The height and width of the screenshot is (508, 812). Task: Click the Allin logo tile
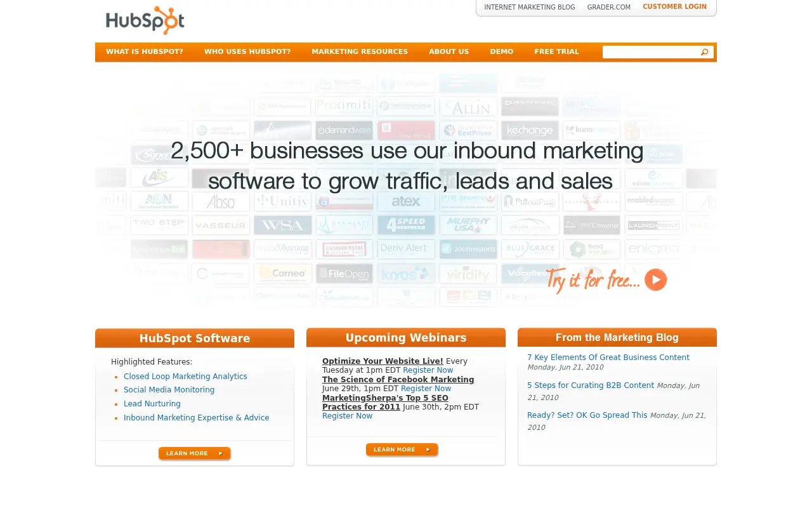468,107
